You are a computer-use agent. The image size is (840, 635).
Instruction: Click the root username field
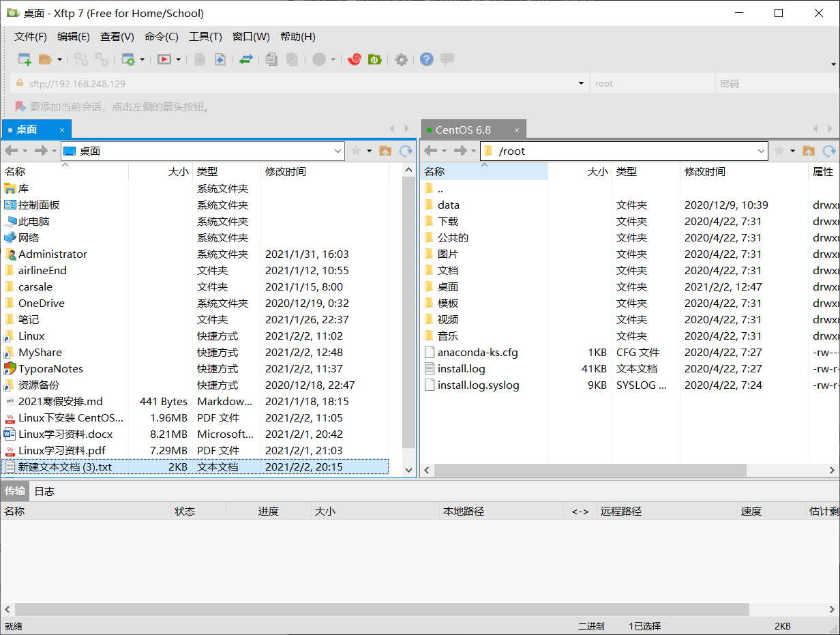click(651, 84)
